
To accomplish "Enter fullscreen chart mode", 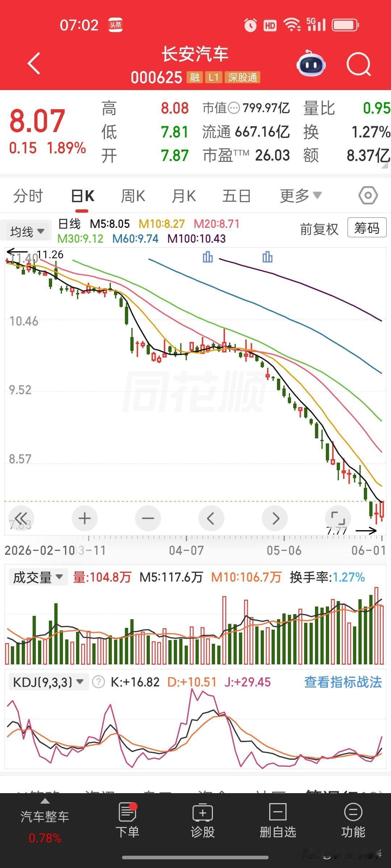I will [x=338, y=518].
